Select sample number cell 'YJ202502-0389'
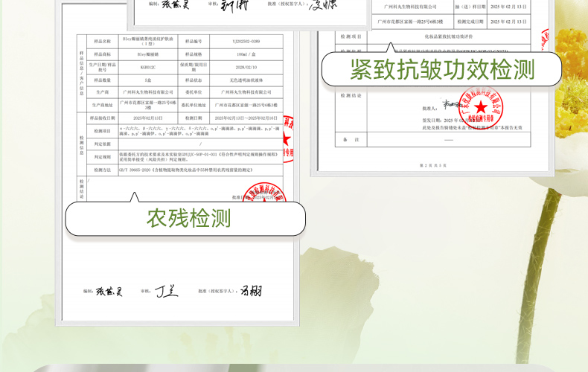The height and width of the screenshot is (372, 588). click(246, 41)
